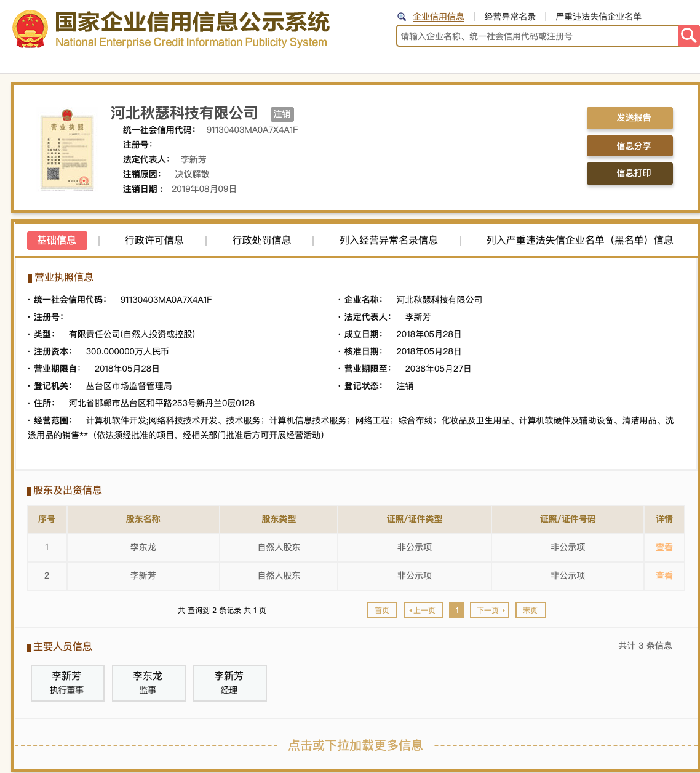Open the business license thumbnail image
This screenshot has height=773, width=700.
[x=67, y=150]
